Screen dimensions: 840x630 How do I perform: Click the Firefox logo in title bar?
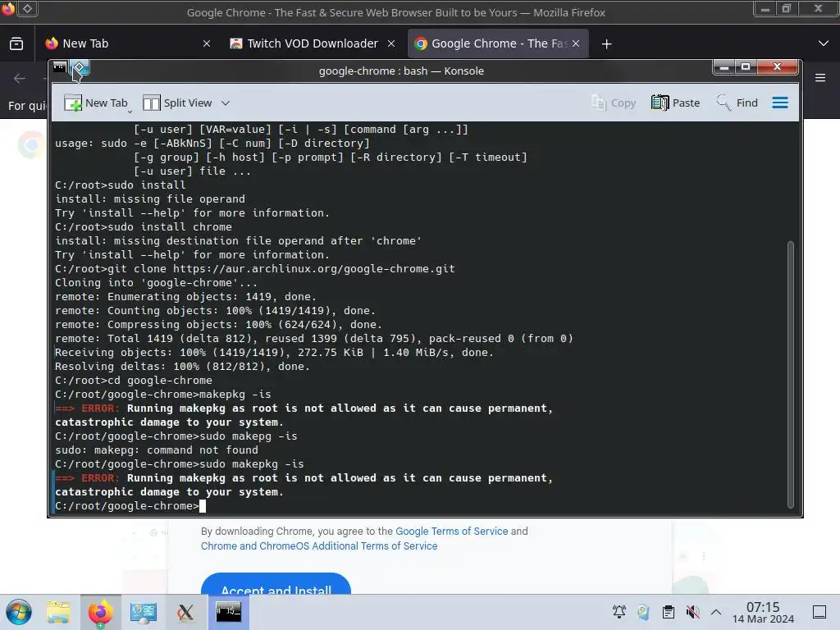(x=8, y=8)
